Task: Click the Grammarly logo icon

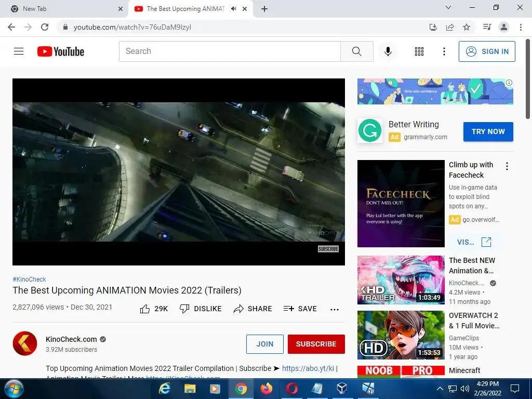Action: 370,130
